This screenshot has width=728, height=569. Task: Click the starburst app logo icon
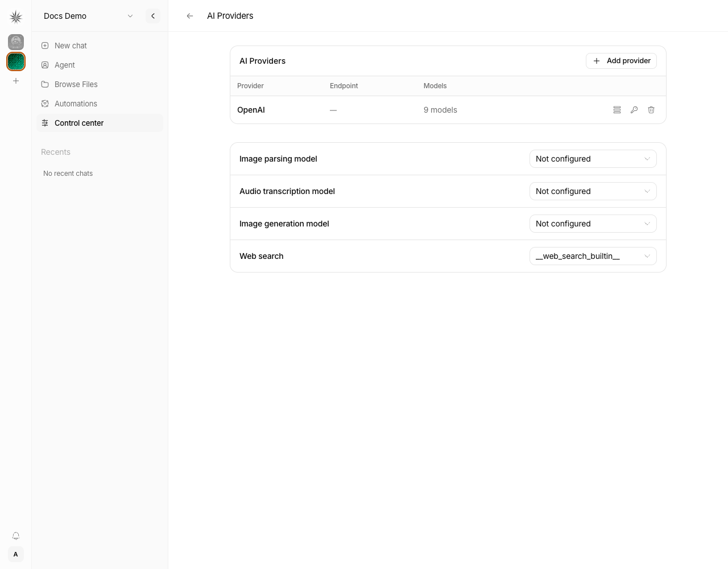pyautogui.click(x=16, y=17)
